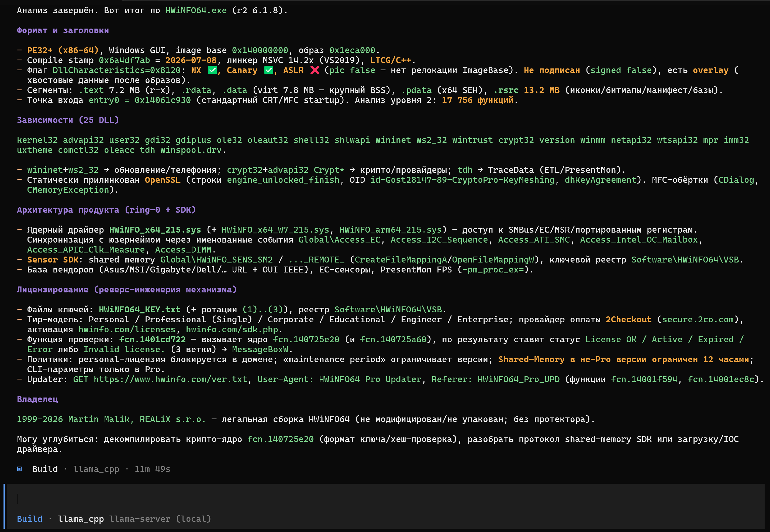Open the 'hwinfo.com/sdk.php' link
Image resolution: width=770 pixels, height=532 pixels.
(x=232, y=329)
